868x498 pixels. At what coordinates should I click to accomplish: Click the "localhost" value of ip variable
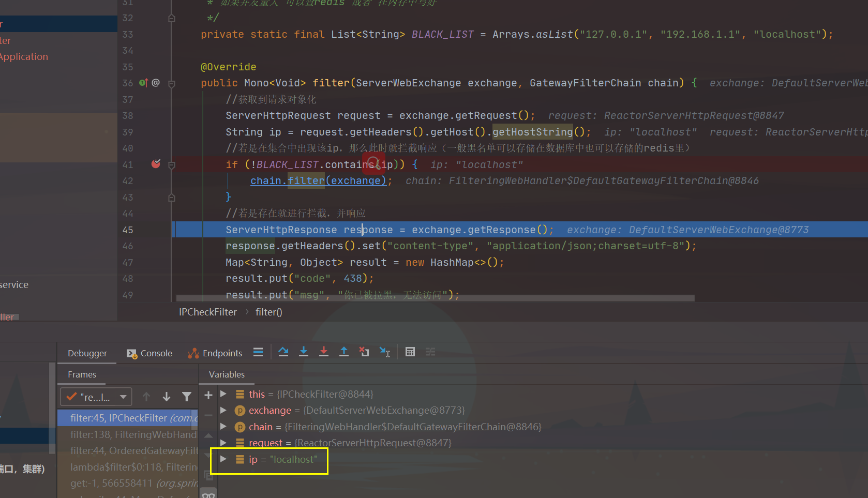click(293, 459)
